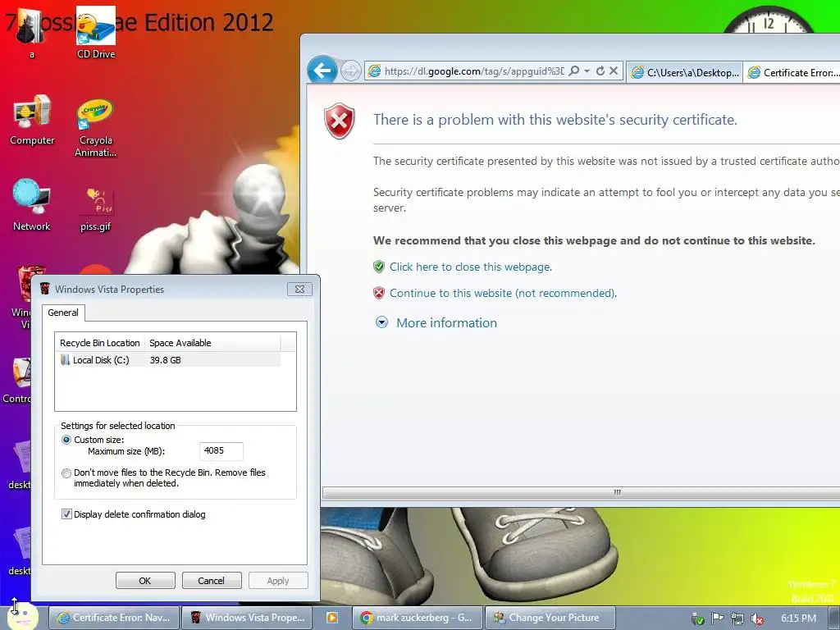Click the clock gadget on desktop
This screenshot has height=630, width=840.
(768, 20)
